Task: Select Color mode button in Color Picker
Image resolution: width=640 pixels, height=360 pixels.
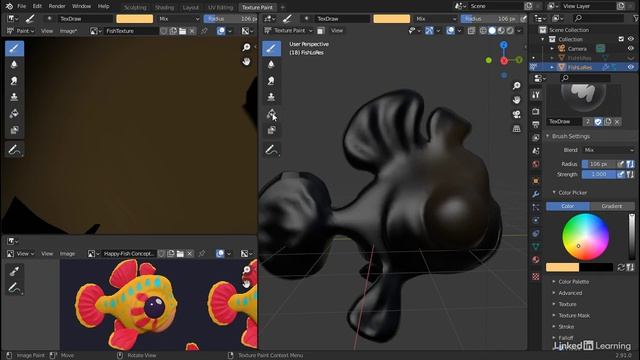Action: click(x=568, y=206)
